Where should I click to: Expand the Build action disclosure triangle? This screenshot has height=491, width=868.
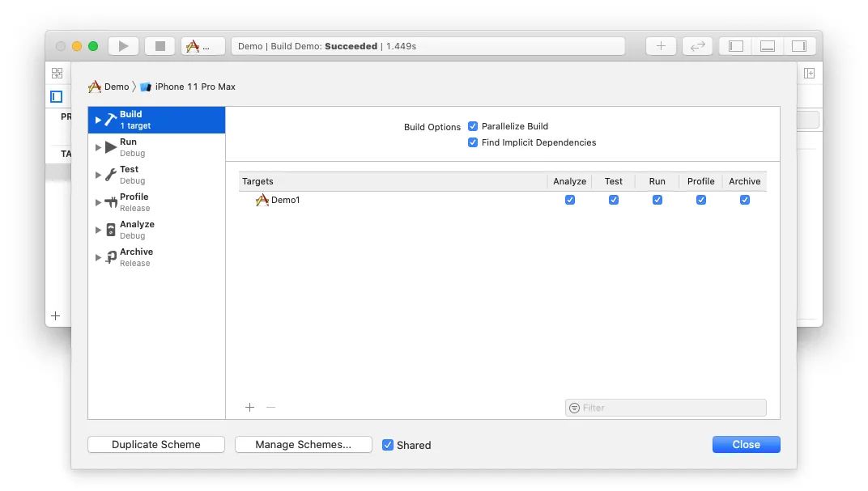[x=99, y=120]
